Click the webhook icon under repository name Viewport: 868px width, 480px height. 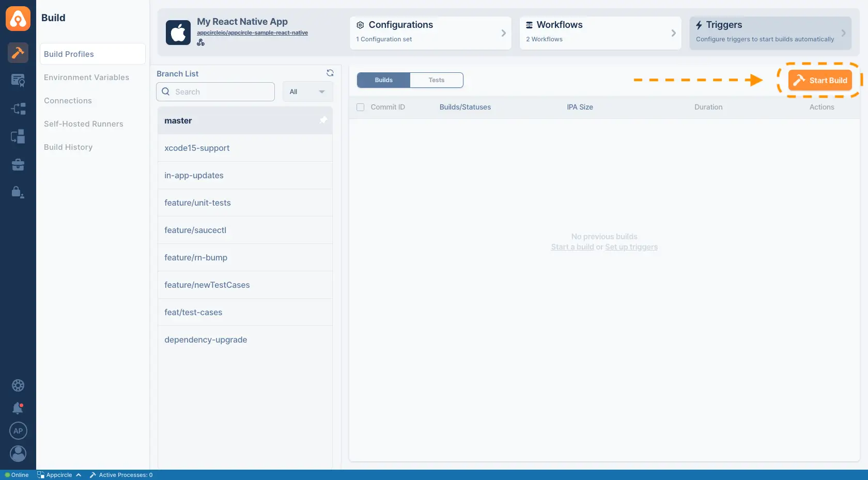[x=201, y=42]
